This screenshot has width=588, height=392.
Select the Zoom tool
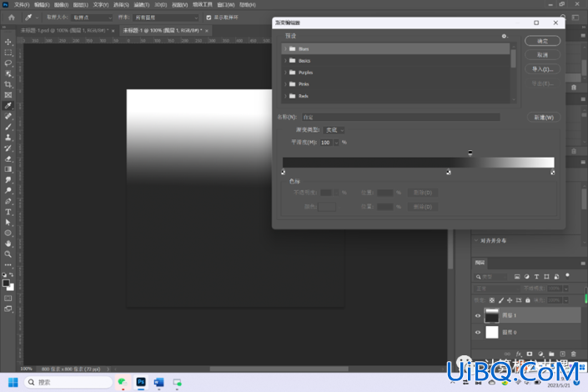8,254
